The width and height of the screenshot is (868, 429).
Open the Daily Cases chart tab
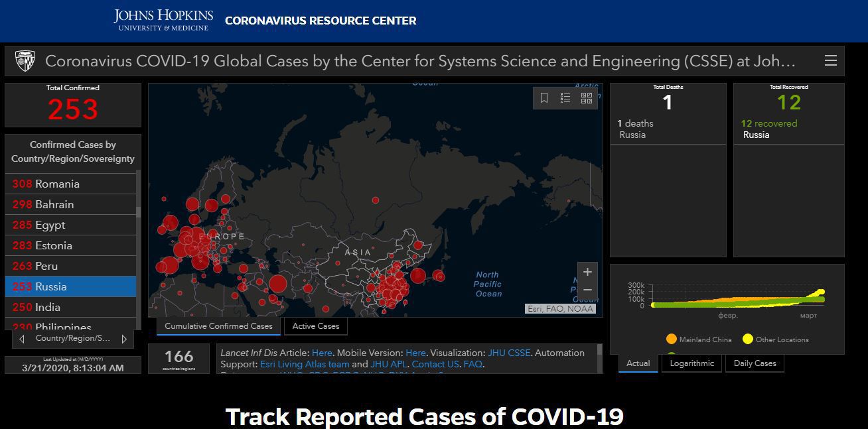point(755,363)
